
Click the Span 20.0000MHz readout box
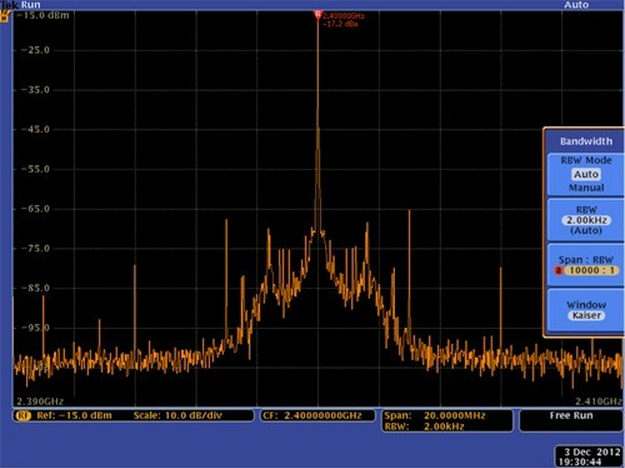[447, 421]
